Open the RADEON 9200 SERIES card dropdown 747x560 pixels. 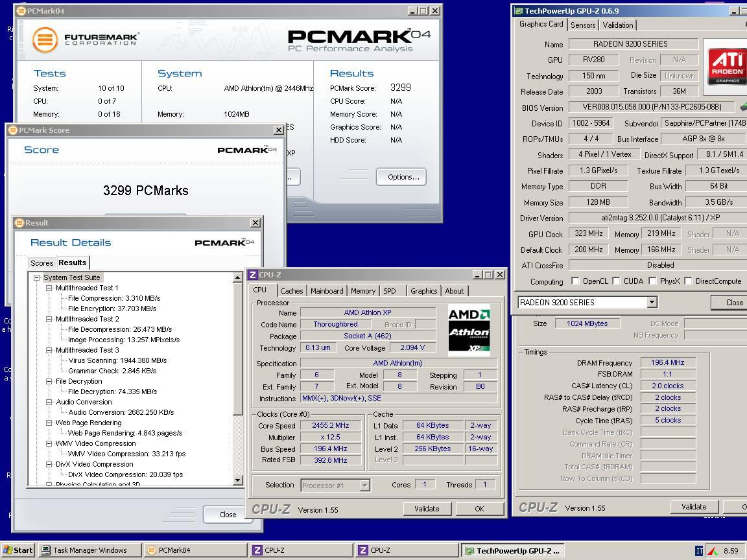(652, 303)
